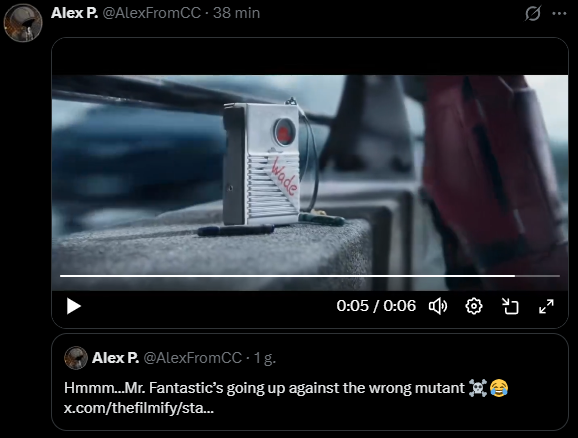
Task: Click the 0:05 / 0:06 time display
Action: (376, 306)
